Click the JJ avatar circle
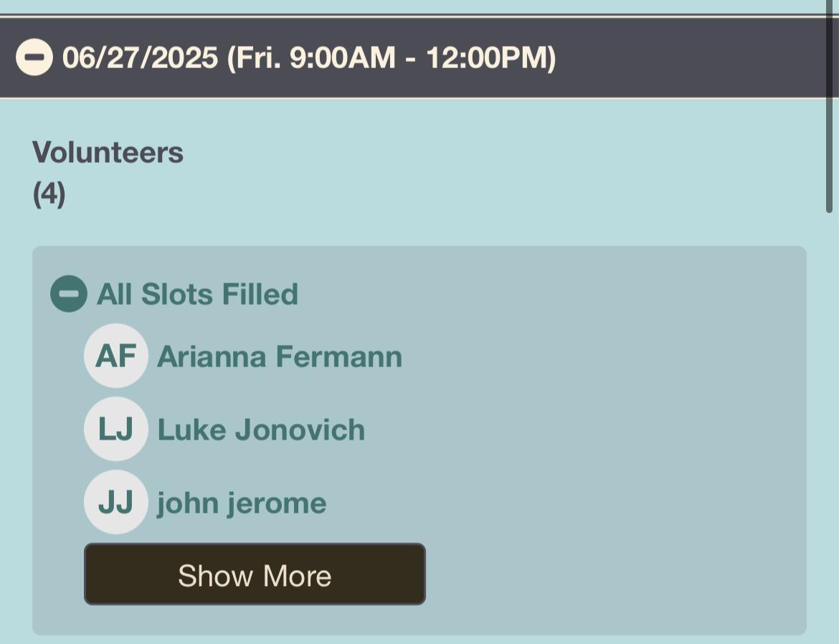 click(x=115, y=503)
